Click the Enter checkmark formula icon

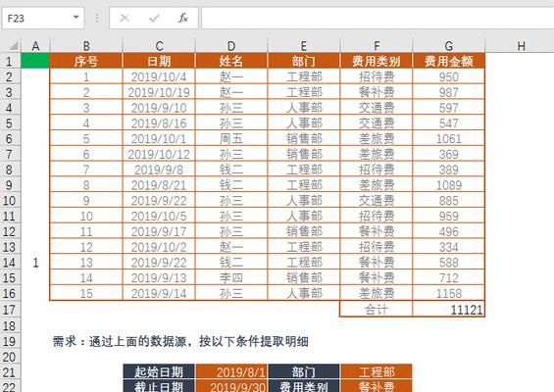[154, 18]
